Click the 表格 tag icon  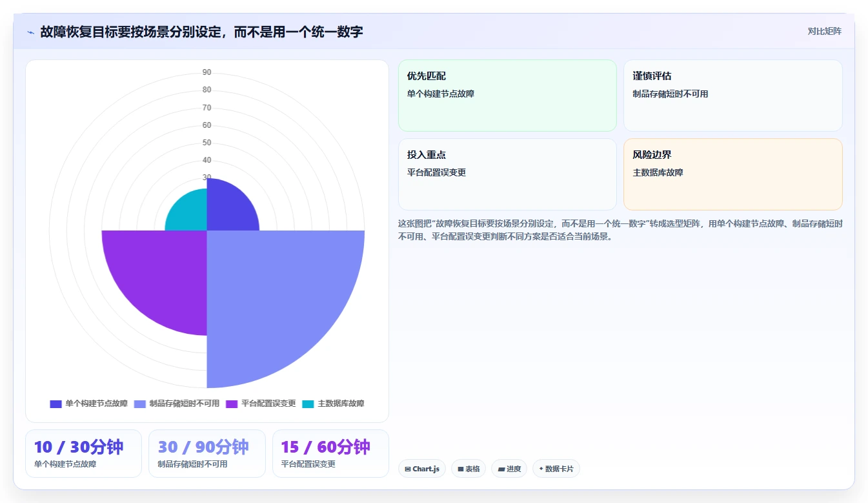461,469
